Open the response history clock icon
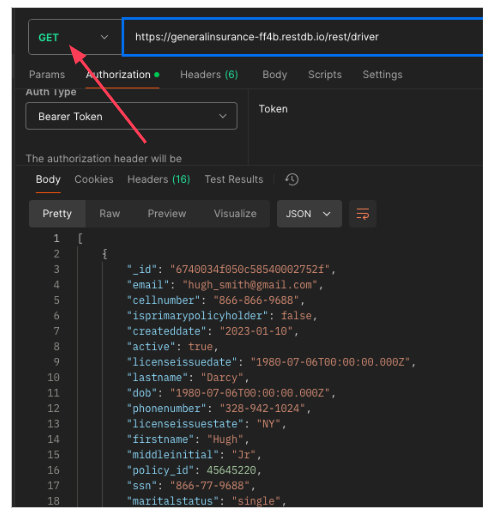 tap(292, 179)
